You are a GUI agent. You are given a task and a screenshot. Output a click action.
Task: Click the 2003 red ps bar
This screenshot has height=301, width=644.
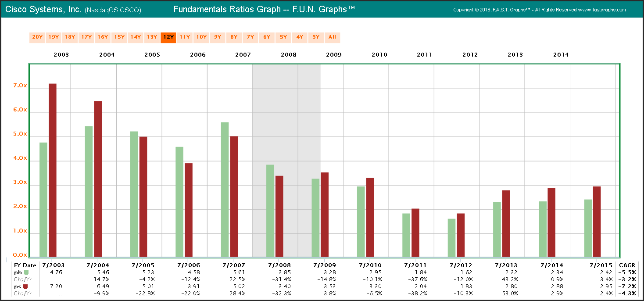point(53,170)
